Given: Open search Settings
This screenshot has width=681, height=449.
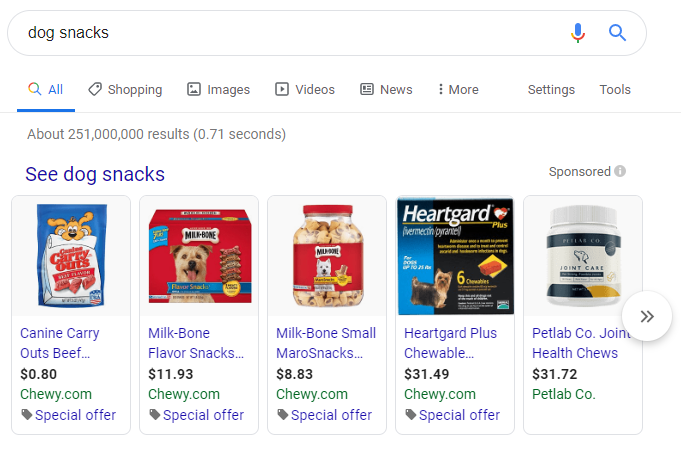Looking at the screenshot, I should pos(551,90).
